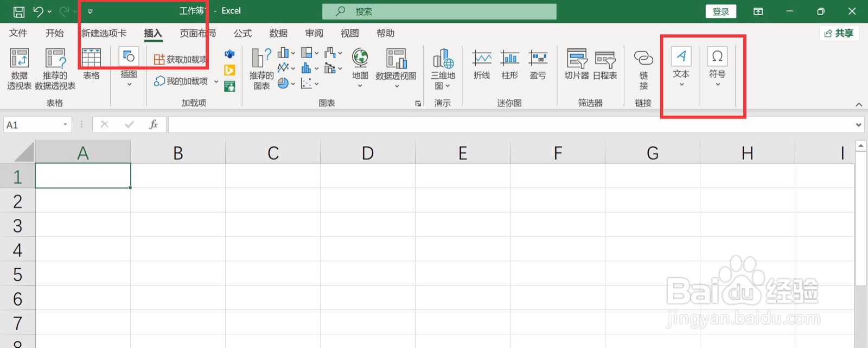
Task: Open the Name Box dropdown arrow
Action: (x=65, y=125)
